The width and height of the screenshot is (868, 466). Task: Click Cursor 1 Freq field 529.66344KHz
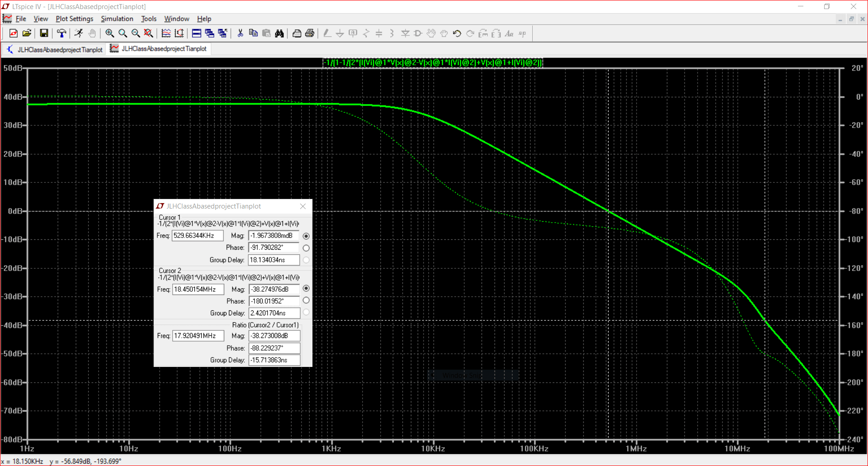pos(198,236)
